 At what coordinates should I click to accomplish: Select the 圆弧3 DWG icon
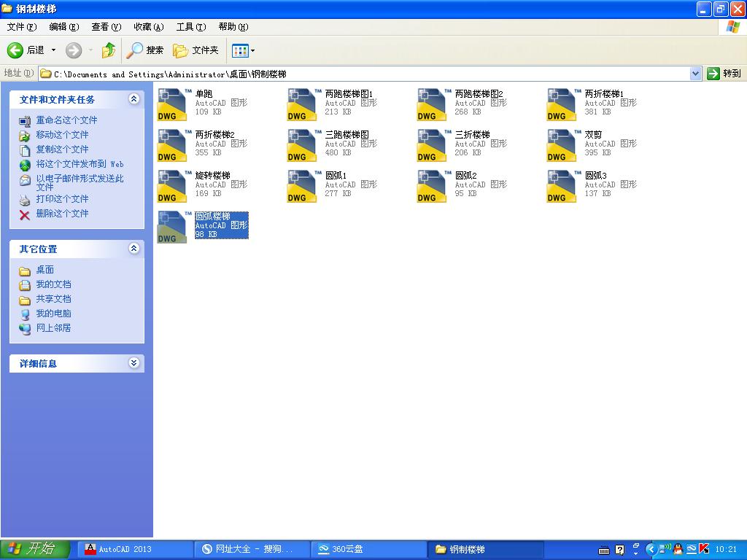[562, 187]
